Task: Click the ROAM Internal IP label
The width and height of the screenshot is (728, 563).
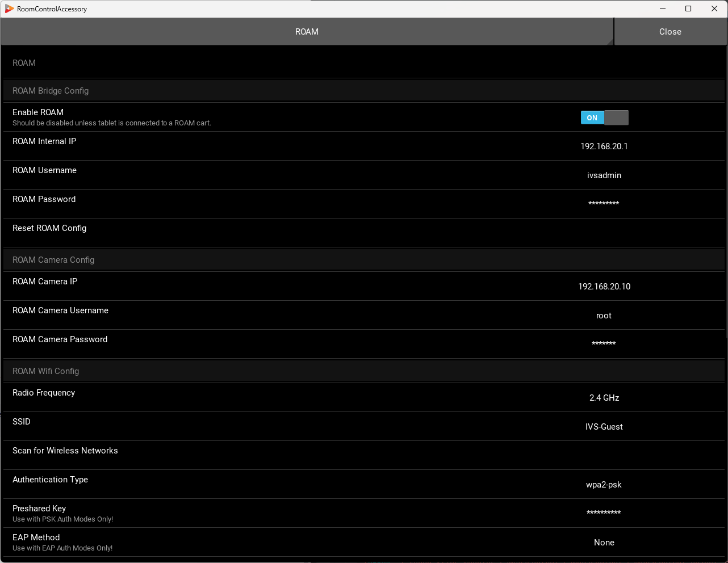Action: tap(44, 141)
